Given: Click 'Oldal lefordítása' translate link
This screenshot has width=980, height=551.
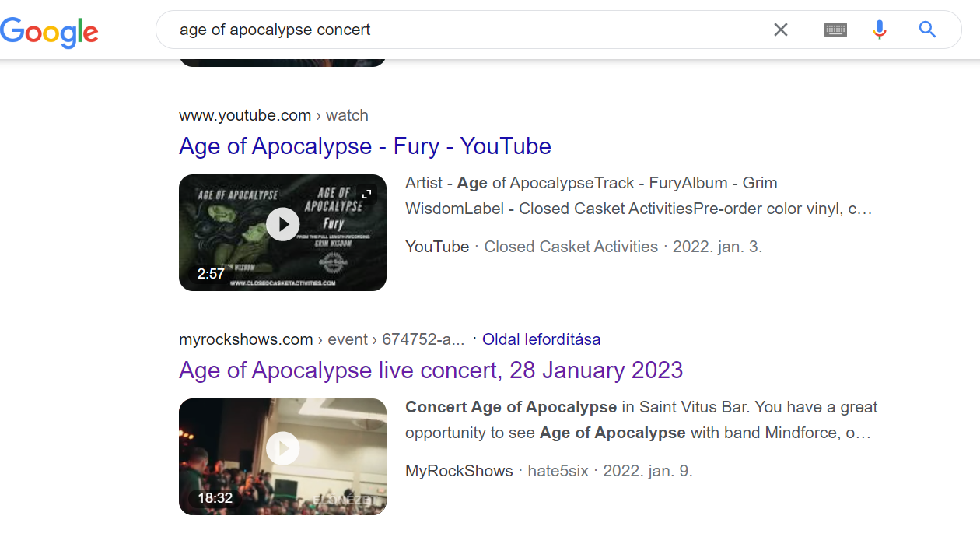Looking at the screenshot, I should [541, 339].
